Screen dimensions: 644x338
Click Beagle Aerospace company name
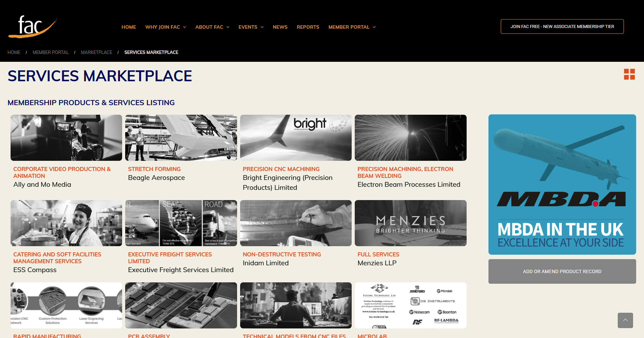(156, 178)
